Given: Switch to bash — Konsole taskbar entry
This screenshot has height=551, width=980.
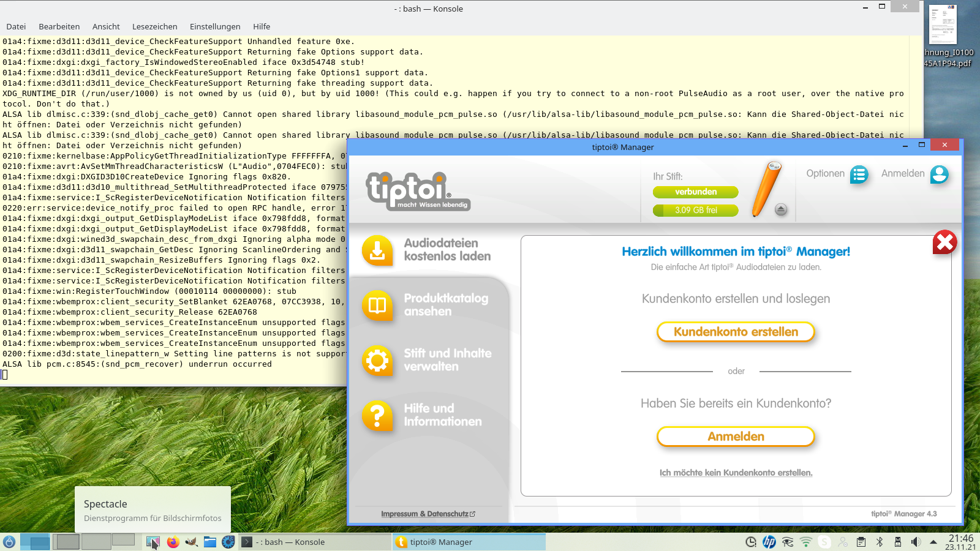Looking at the screenshot, I should pyautogui.click(x=315, y=542).
